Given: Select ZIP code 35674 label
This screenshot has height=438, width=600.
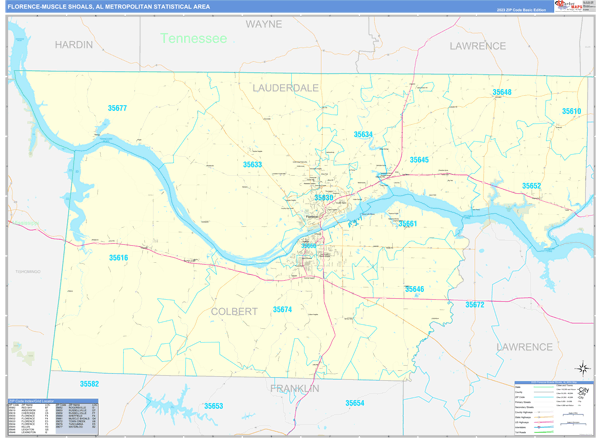Looking at the screenshot, I should coord(282,310).
